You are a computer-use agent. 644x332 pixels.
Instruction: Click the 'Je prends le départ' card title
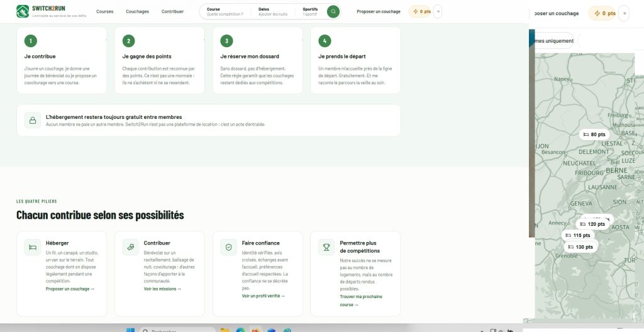(341, 57)
